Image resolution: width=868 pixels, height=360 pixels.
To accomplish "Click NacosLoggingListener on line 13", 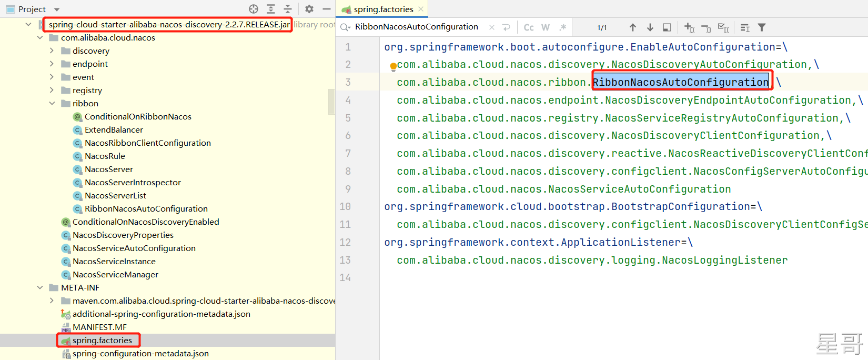I will [725, 260].
